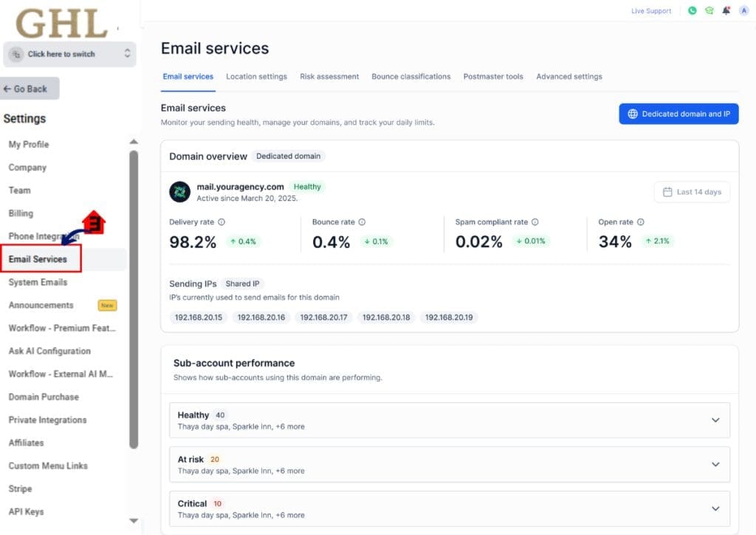Screen dimensions: 756x535
Task: Open the Bounce classifications tab
Action: (x=410, y=77)
